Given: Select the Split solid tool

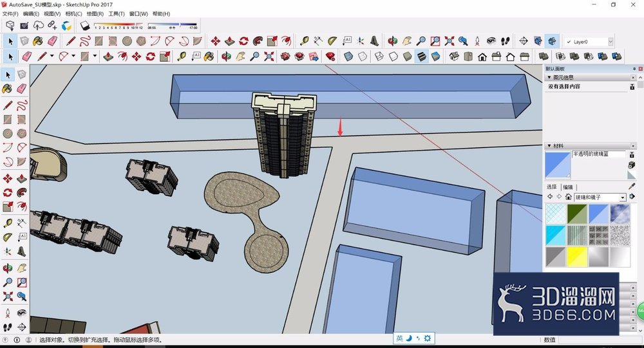Looking at the screenshot, I should tap(616, 56).
